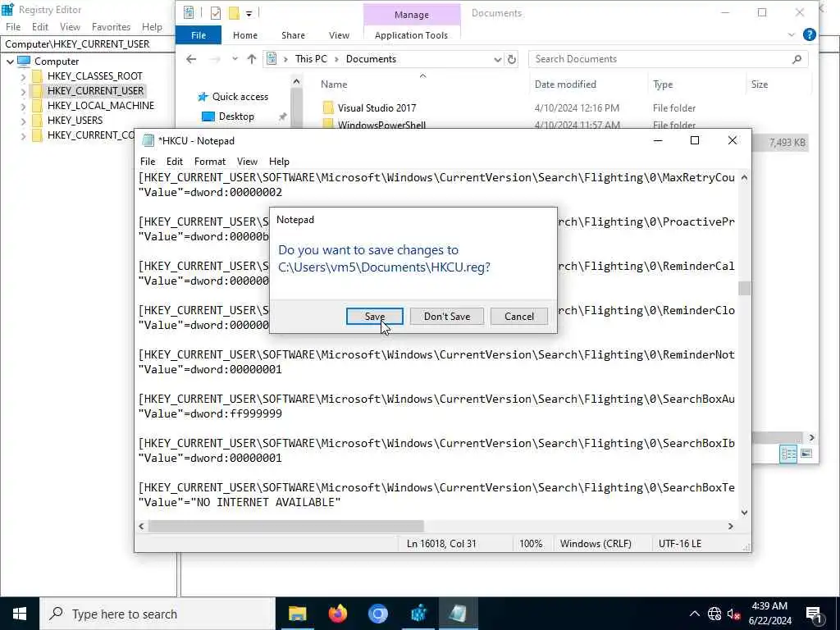
Task: Select HKEY_CLASSES_ROOT in registry tree
Action: pyautogui.click(x=95, y=76)
